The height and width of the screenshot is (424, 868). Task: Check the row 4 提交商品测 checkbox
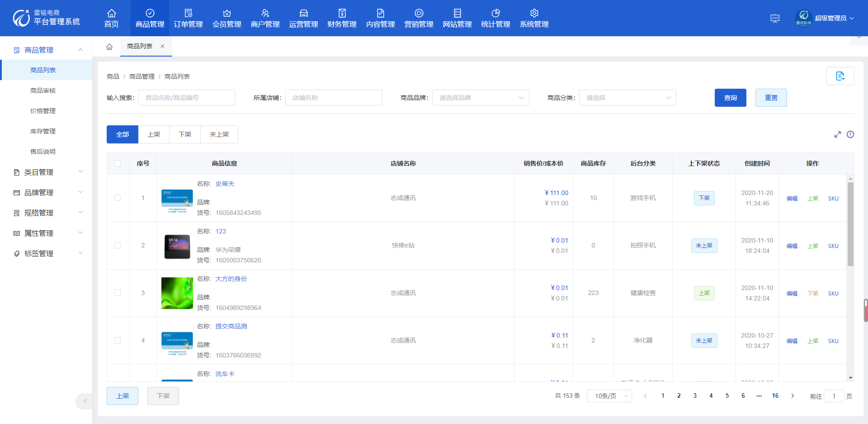118,340
